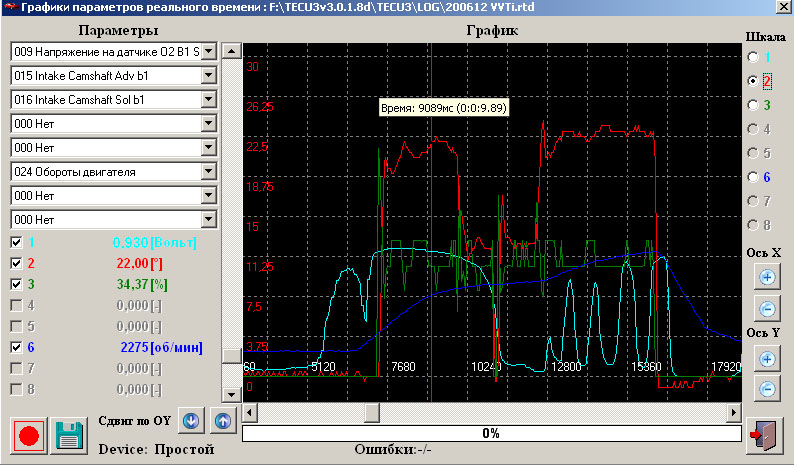This screenshot has width=794, height=465.
Task: Click the red record button
Action: [29, 436]
